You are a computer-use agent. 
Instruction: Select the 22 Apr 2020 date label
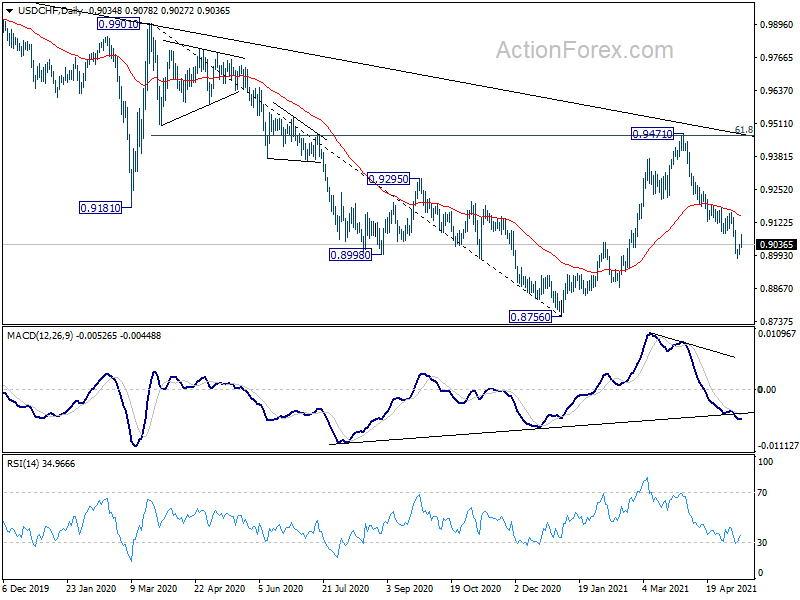coord(220,588)
